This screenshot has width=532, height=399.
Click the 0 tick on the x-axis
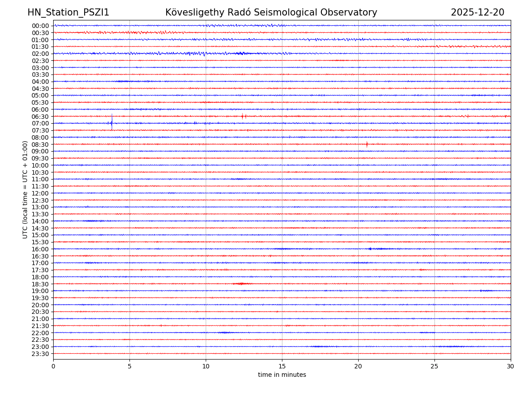click(53, 366)
